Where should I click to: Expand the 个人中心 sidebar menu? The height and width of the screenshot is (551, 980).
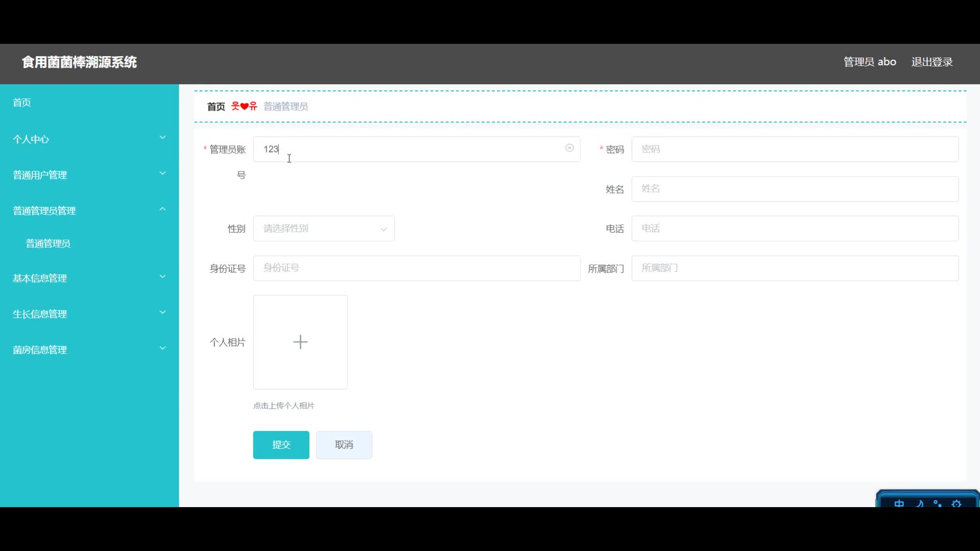89,139
